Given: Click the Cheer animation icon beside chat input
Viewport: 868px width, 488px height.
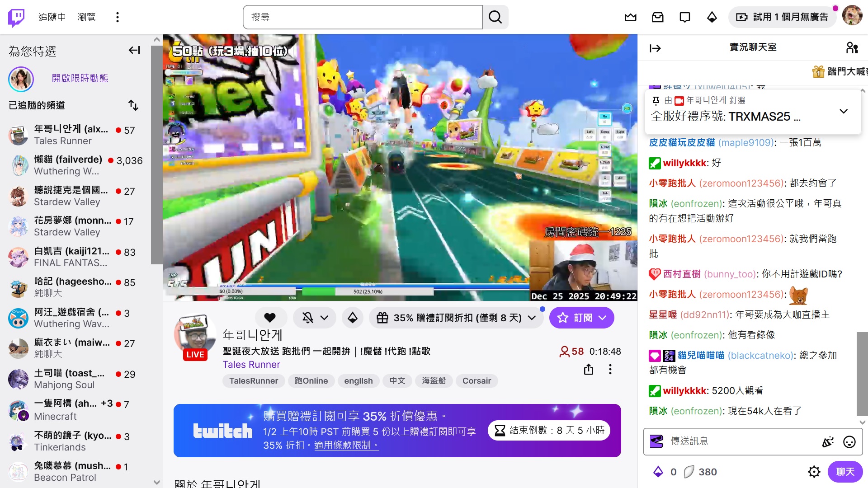Looking at the screenshot, I should (x=828, y=442).
